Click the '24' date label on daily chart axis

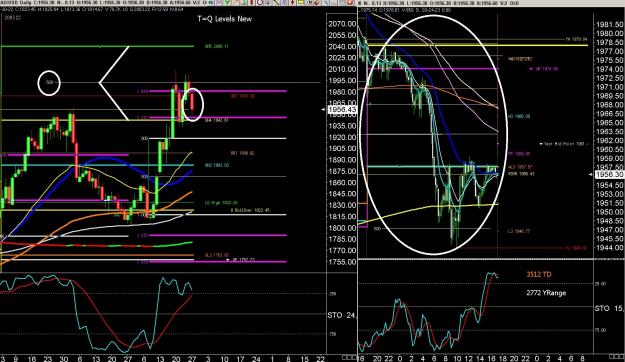(x=256, y=359)
